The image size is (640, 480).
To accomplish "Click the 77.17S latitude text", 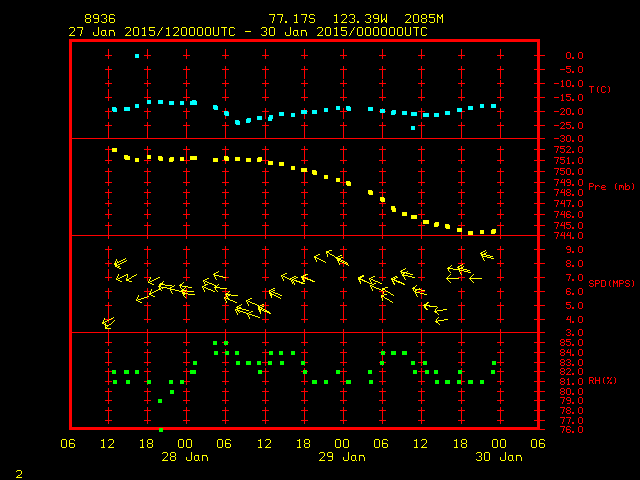I will (x=292, y=19).
